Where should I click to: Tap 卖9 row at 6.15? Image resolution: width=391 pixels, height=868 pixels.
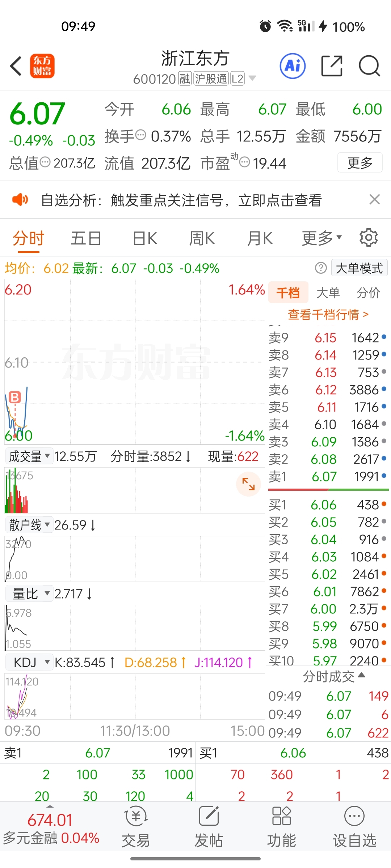[328, 337]
